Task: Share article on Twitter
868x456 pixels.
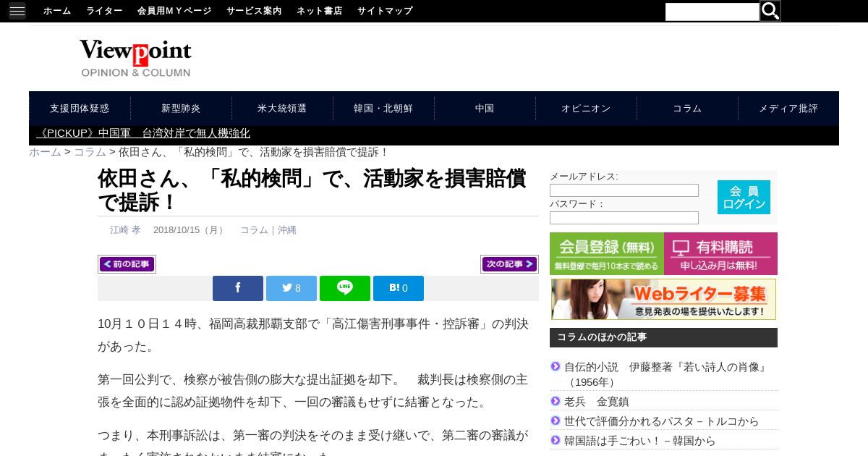Action: click(x=292, y=288)
